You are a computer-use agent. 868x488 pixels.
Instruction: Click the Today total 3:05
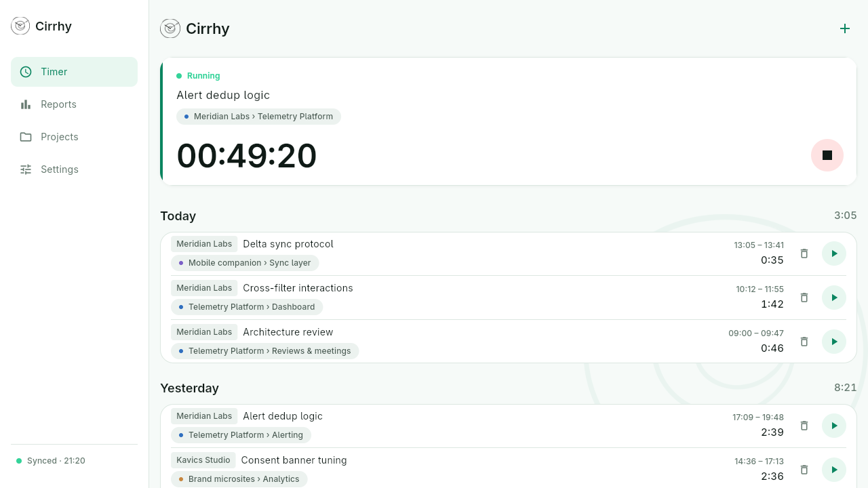[x=846, y=216]
